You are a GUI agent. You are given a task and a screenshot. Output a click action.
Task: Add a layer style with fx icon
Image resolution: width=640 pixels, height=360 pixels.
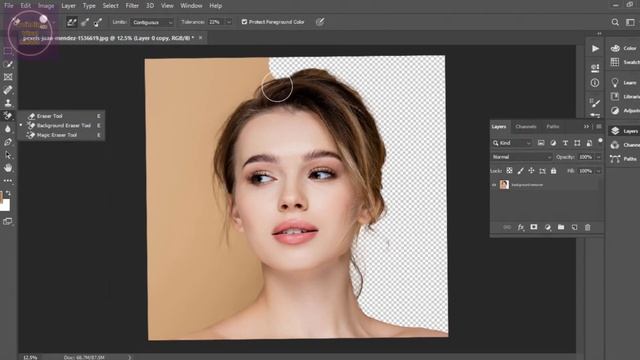click(x=520, y=227)
